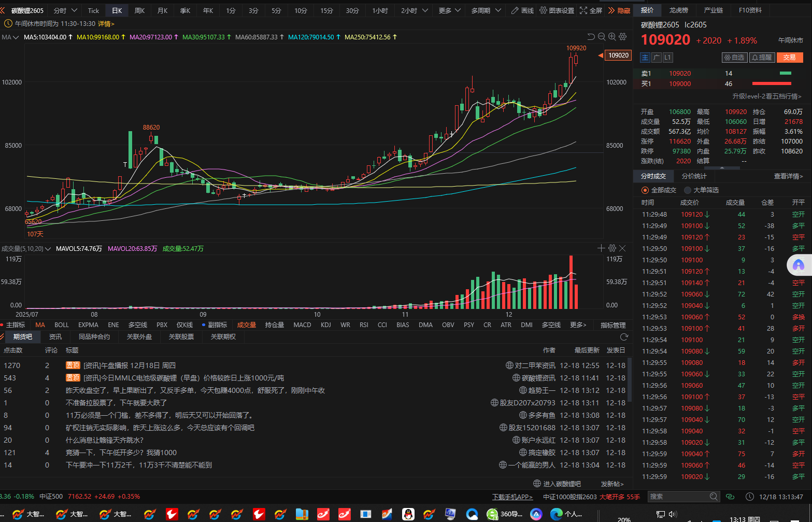Open volume pane gear settings
The height and width of the screenshot is (522, 812).
[612, 248]
